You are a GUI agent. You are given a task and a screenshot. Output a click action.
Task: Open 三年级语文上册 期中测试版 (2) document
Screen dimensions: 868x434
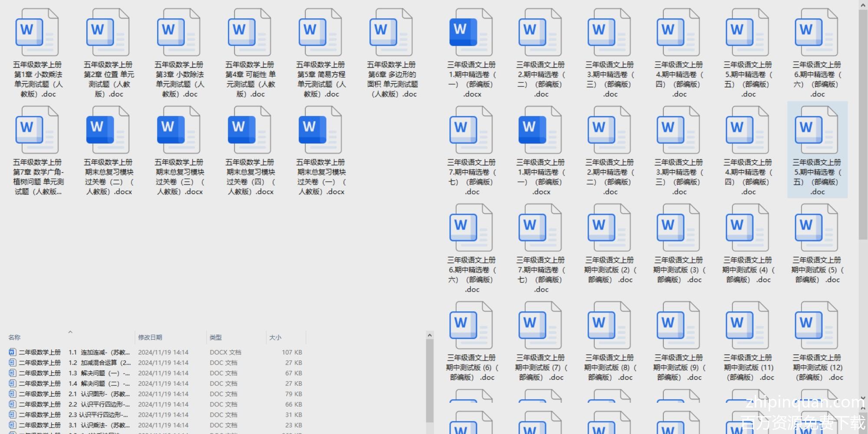609,229
